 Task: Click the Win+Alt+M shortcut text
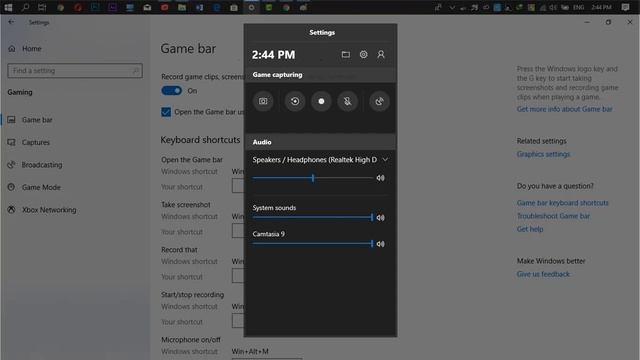tap(250, 351)
